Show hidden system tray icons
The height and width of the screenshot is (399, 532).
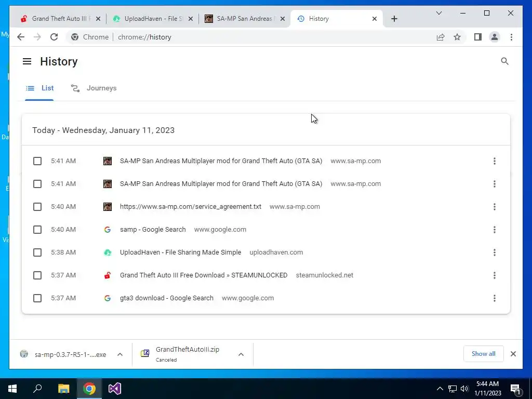pos(440,389)
